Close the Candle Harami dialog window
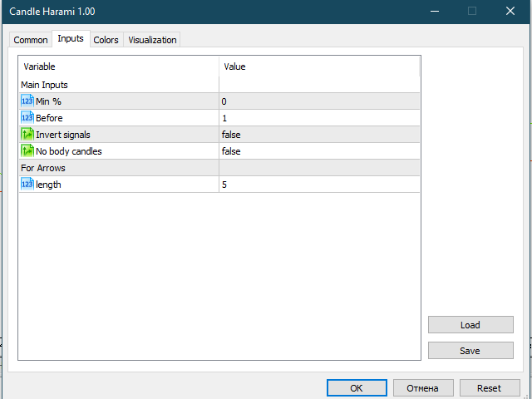Image resolution: width=532 pixels, height=399 pixels. [510, 11]
